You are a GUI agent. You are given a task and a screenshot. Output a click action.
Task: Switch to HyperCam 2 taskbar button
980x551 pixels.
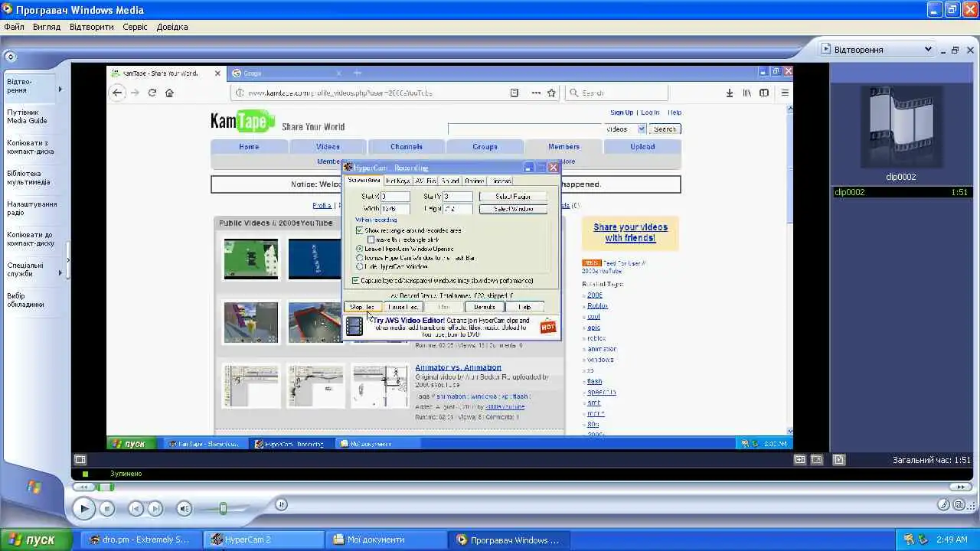tap(264, 540)
